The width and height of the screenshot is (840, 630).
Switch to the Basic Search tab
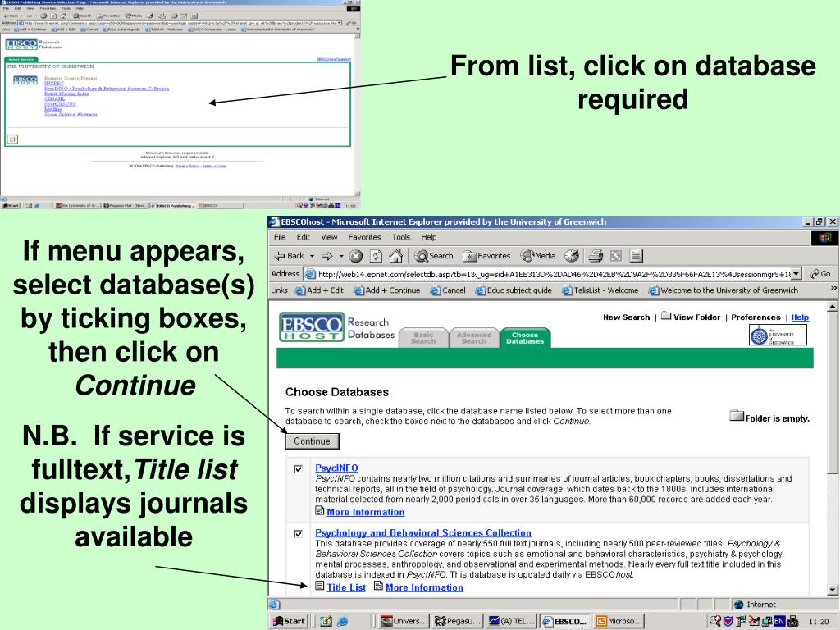coord(423,337)
